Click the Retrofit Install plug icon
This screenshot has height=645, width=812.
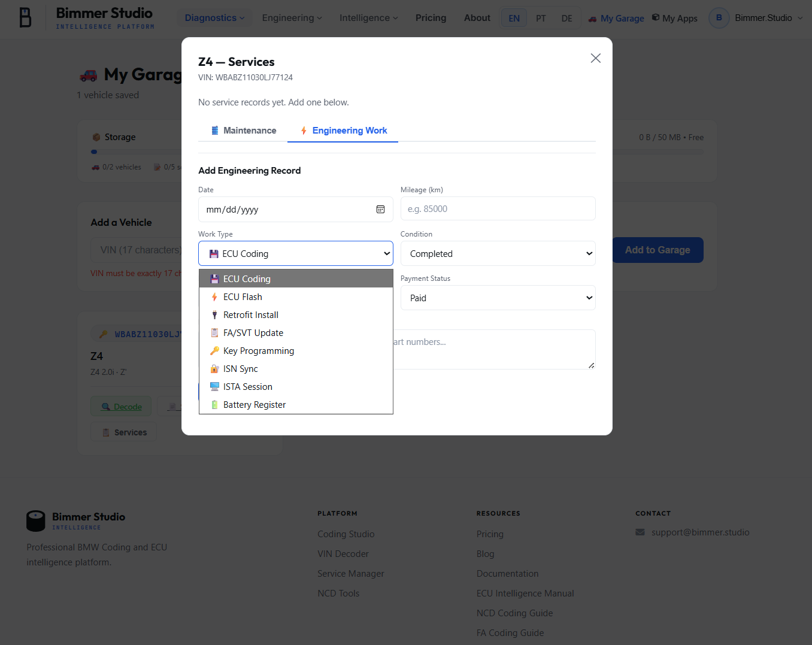point(214,315)
